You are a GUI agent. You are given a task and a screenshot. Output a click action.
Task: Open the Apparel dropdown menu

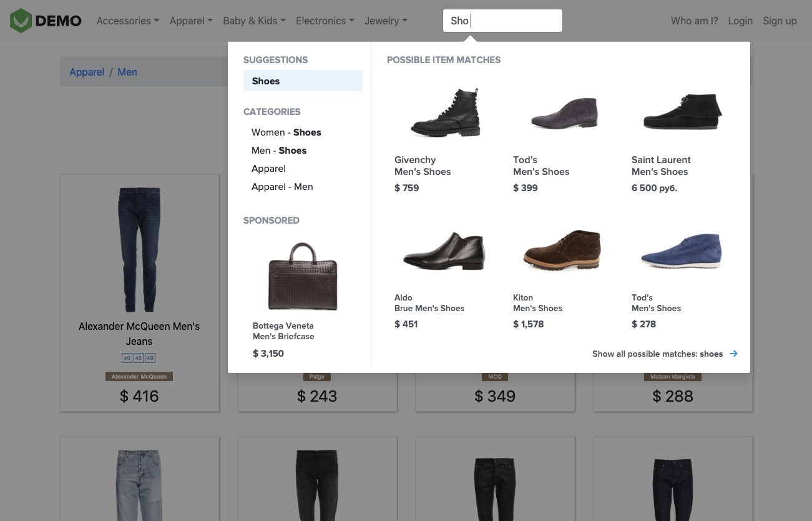coord(191,21)
